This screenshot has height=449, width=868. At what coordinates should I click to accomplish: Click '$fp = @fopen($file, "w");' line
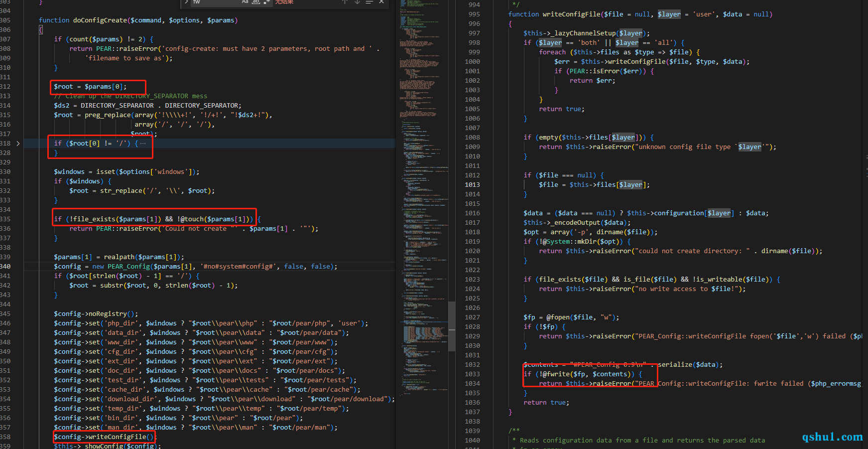pos(571,317)
